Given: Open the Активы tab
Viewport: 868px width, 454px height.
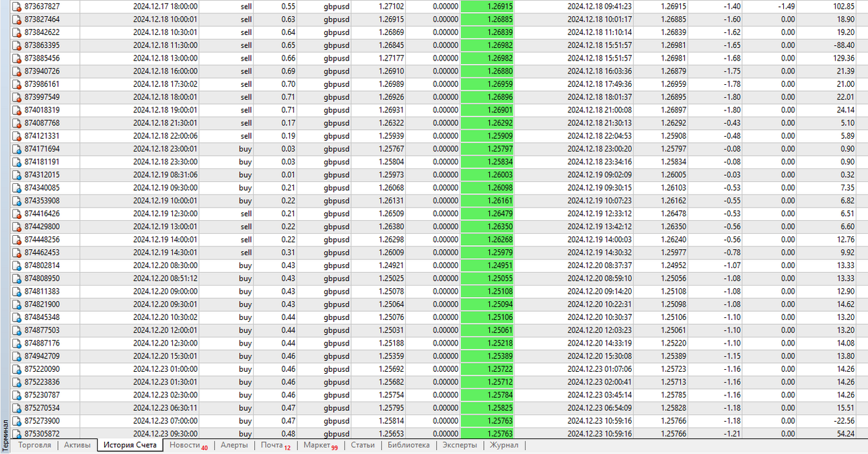Looking at the screenshot, I should click(x=77, y=445).
